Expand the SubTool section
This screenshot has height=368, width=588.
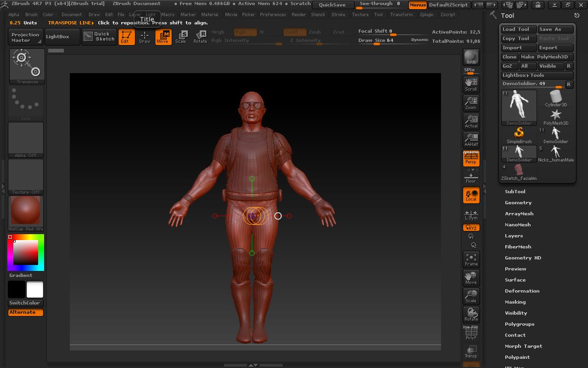coord(514,191)
